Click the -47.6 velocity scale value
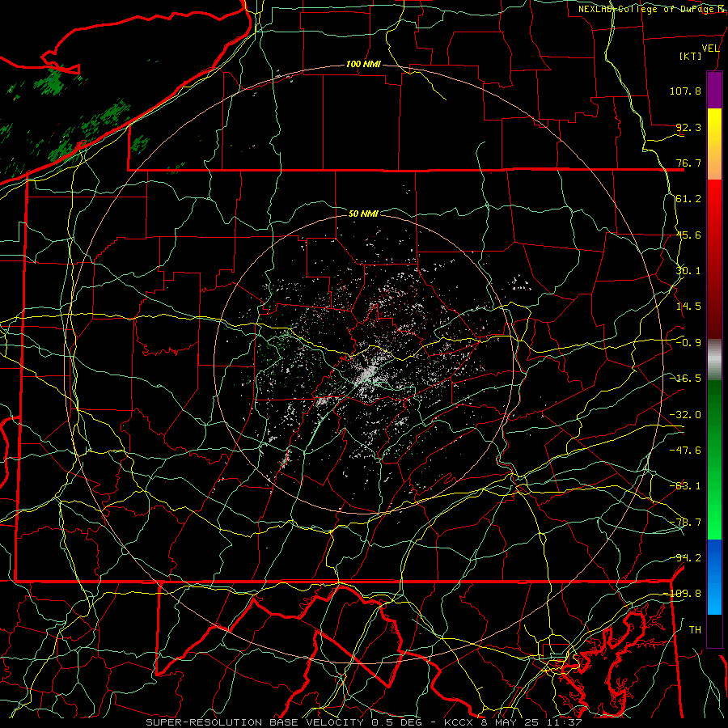728x728 pixels. tap(685, 451)
